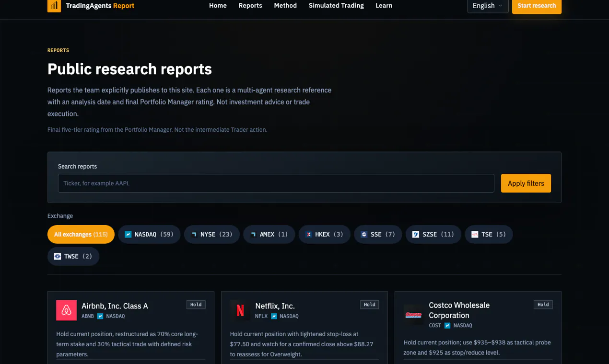Click the Hold badge on Costco card
This screenshot has width=609, height=364.
543,305
